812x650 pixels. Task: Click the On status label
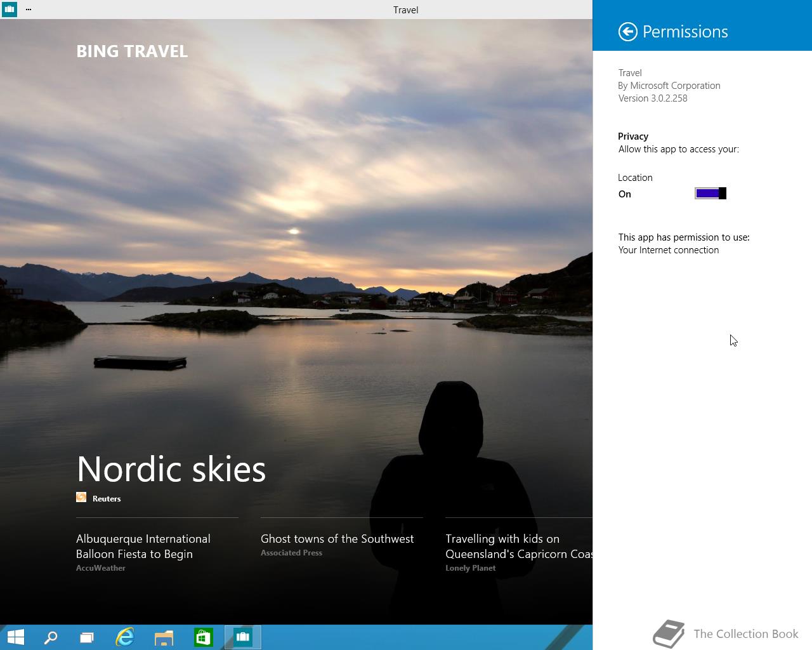click(x=625, y=194)
